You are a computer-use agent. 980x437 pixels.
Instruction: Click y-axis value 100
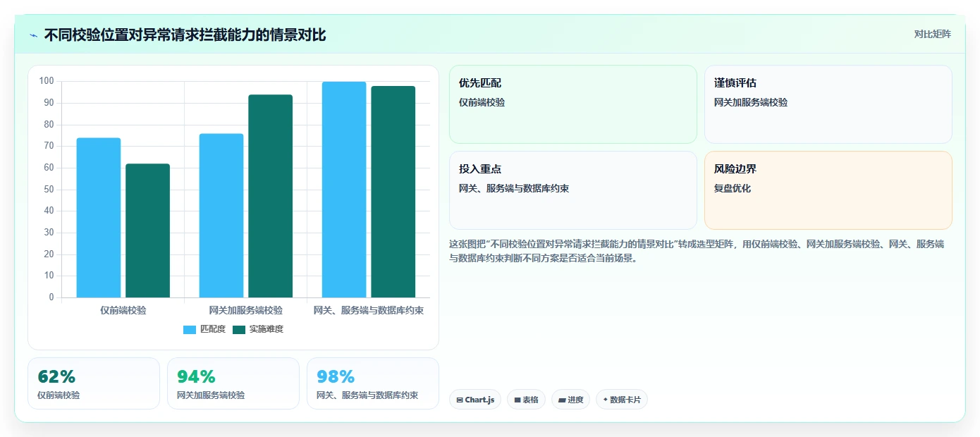tap(47, 81)
